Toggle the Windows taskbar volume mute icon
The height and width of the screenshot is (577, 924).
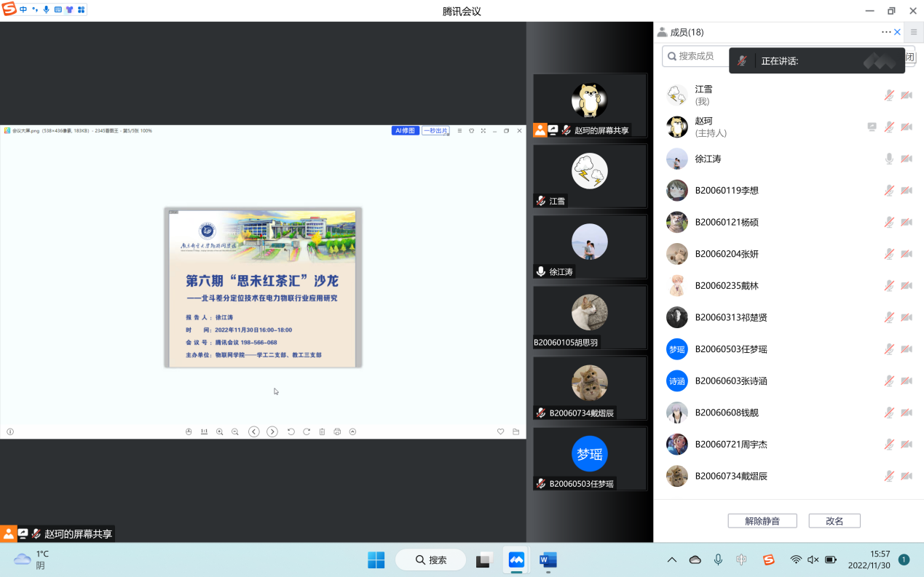point(813,560)
